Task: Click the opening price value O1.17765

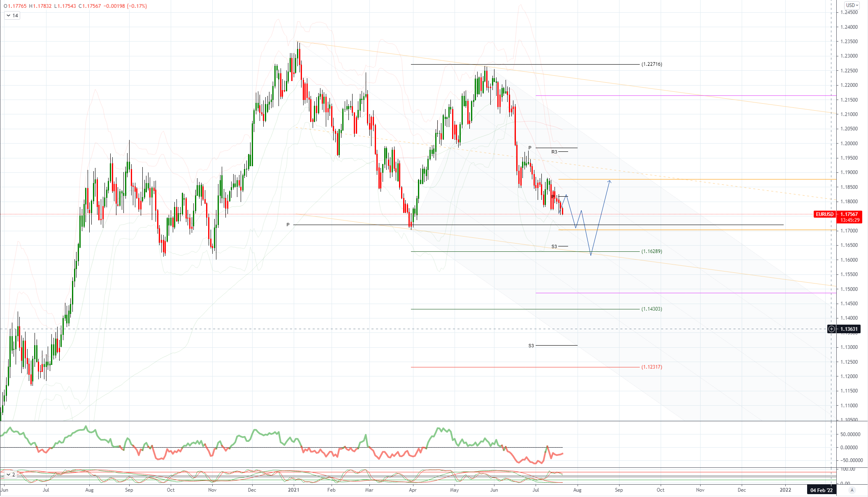Action: (15, 6)
